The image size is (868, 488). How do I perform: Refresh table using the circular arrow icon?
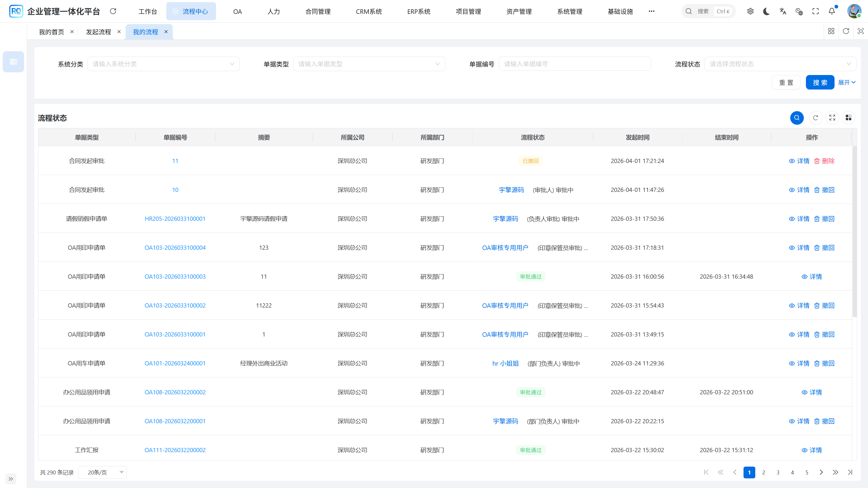click(816, 118)
